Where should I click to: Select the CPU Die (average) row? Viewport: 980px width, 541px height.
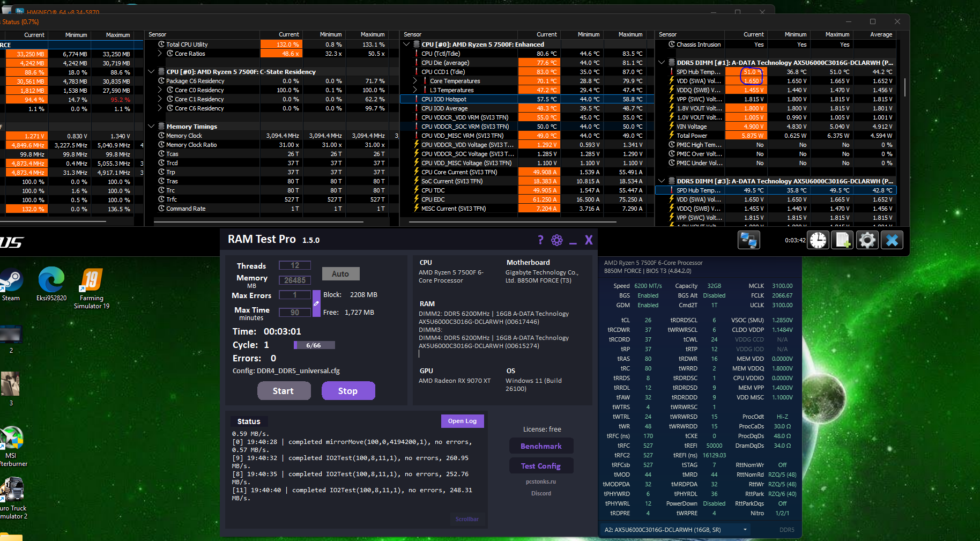(x=527, y=63)
